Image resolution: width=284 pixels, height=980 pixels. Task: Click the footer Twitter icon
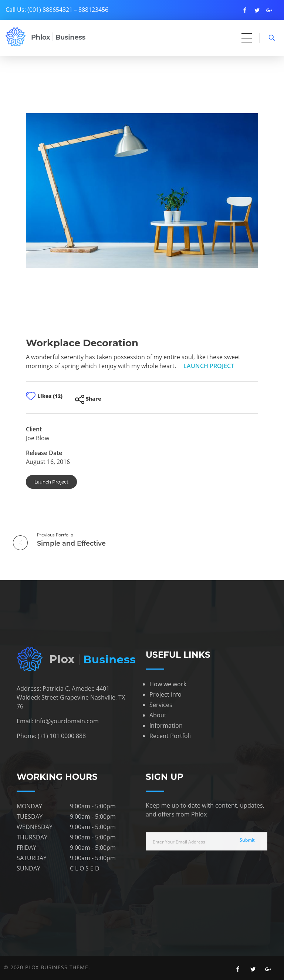tap(253, 969)
